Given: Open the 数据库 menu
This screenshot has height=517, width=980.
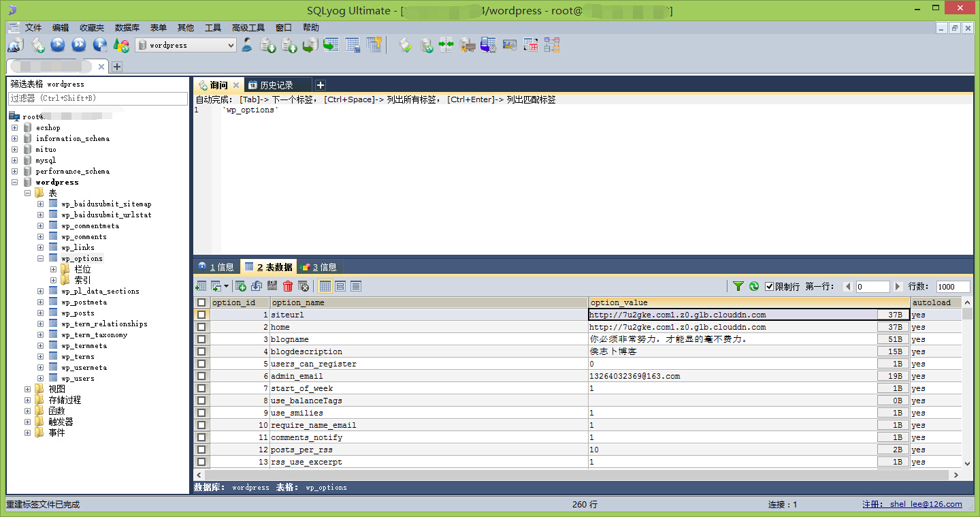Looking at the screenshot, I should (127, 27).
